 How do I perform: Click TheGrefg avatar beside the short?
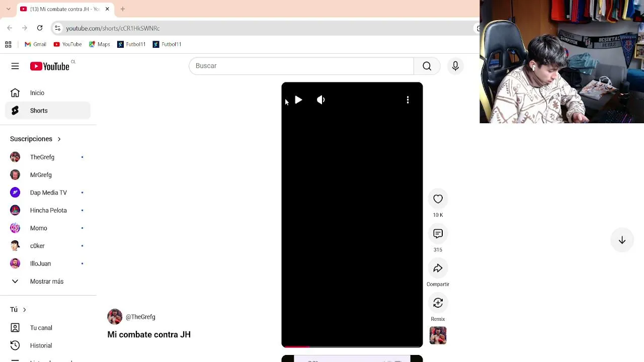(x=115, y=317)
